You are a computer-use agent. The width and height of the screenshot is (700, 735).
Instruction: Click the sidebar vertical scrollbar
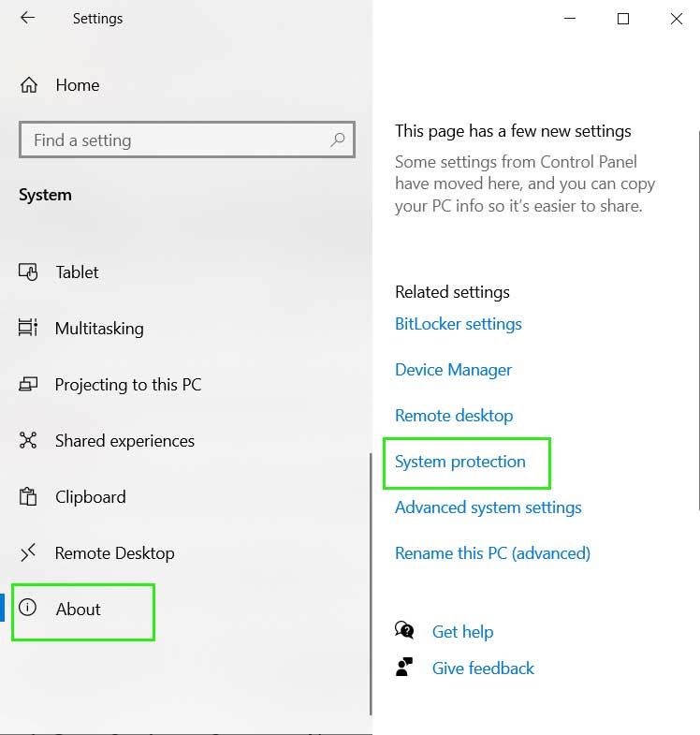coord(371,583)
